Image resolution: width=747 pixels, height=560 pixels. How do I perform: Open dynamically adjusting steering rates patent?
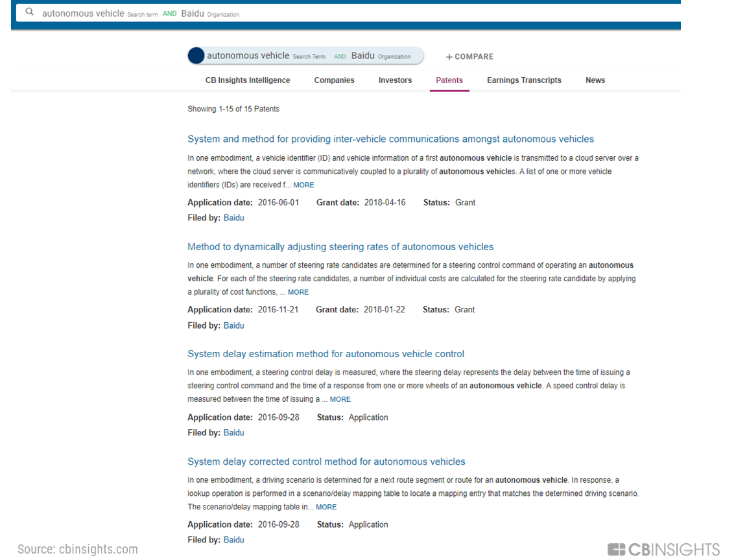(340, 247)
